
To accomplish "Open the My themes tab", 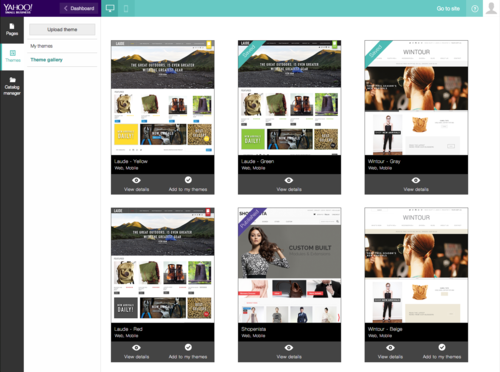I will 41,46.
